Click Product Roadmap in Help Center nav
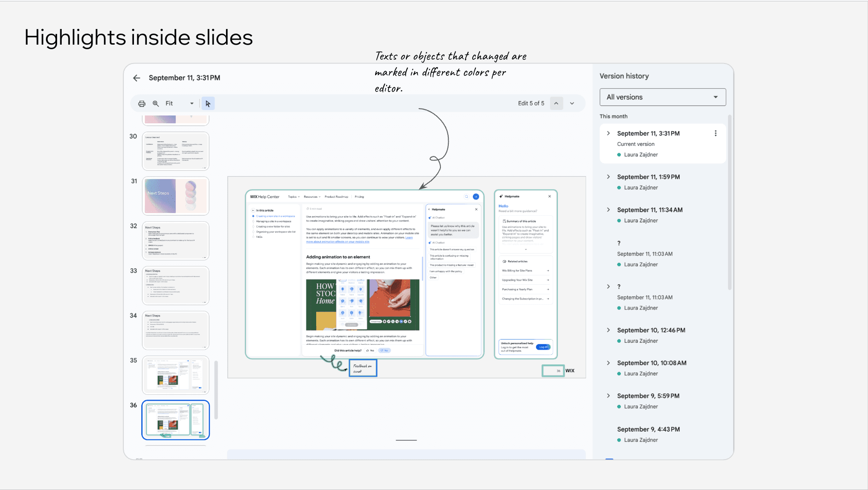 pos(336,197)
